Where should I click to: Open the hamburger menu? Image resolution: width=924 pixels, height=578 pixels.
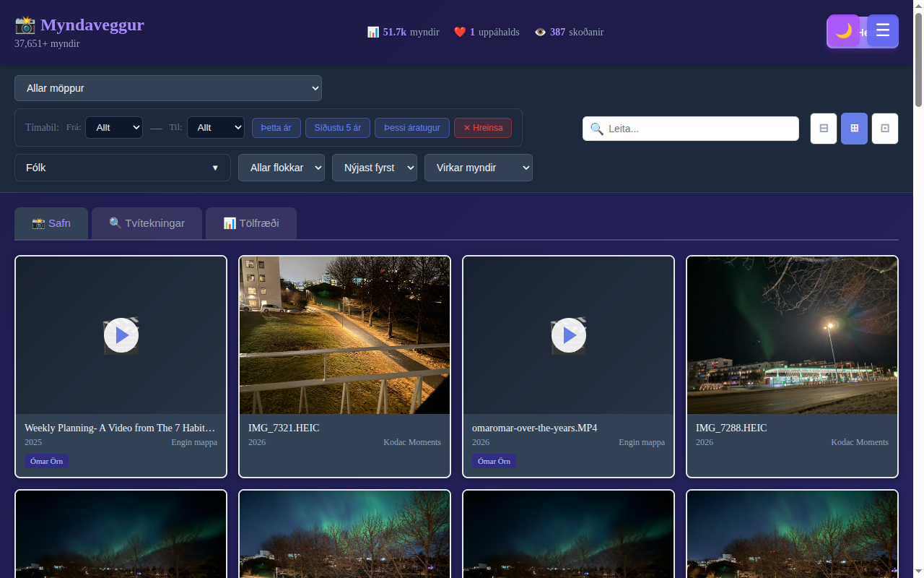882,31
